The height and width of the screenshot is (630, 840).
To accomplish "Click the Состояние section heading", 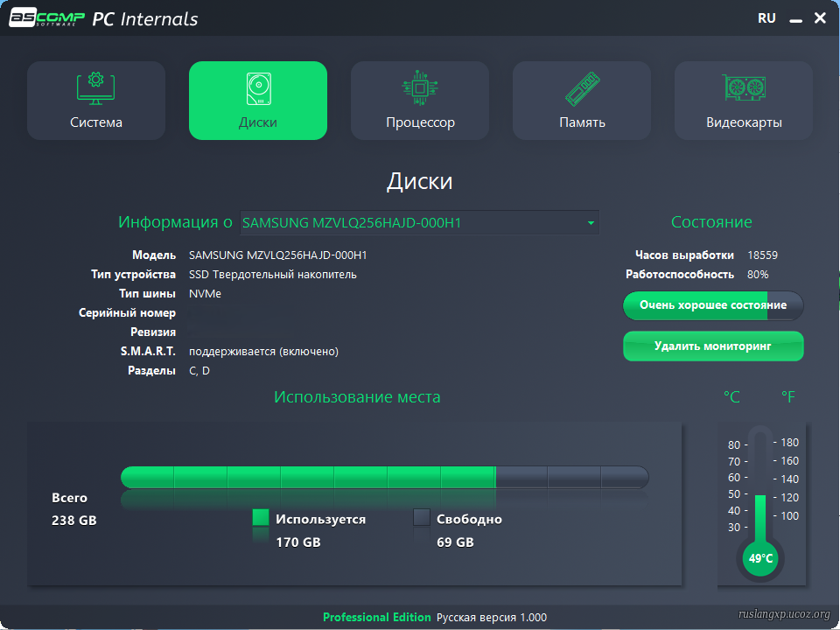I will point(711,221).
